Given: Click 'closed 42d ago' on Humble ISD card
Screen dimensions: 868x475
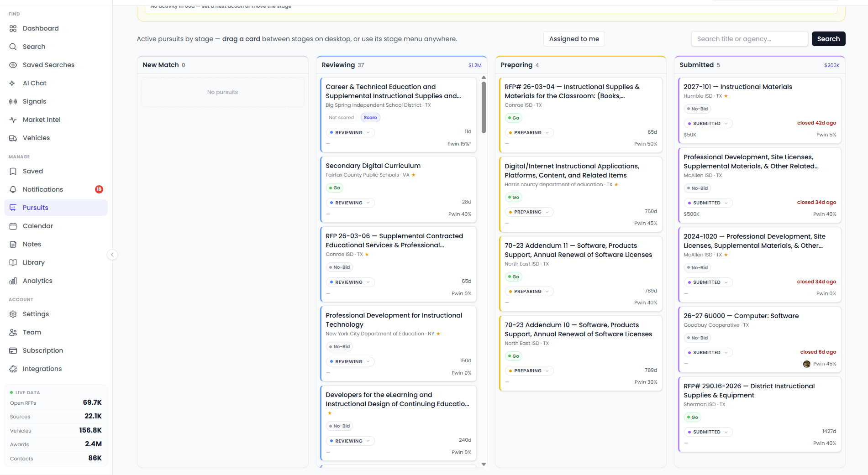Looking at the screenshot, I should 816,123.
